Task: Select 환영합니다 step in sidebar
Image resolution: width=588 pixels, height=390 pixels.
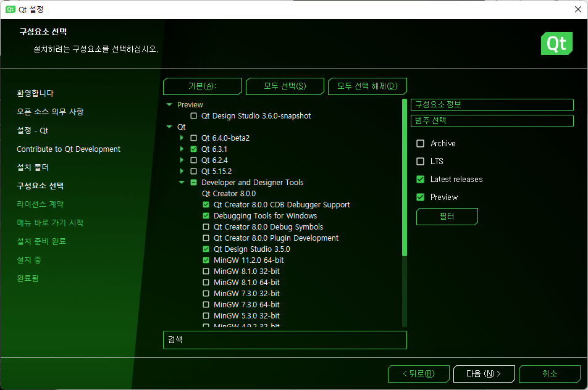Action: (35, 93)
